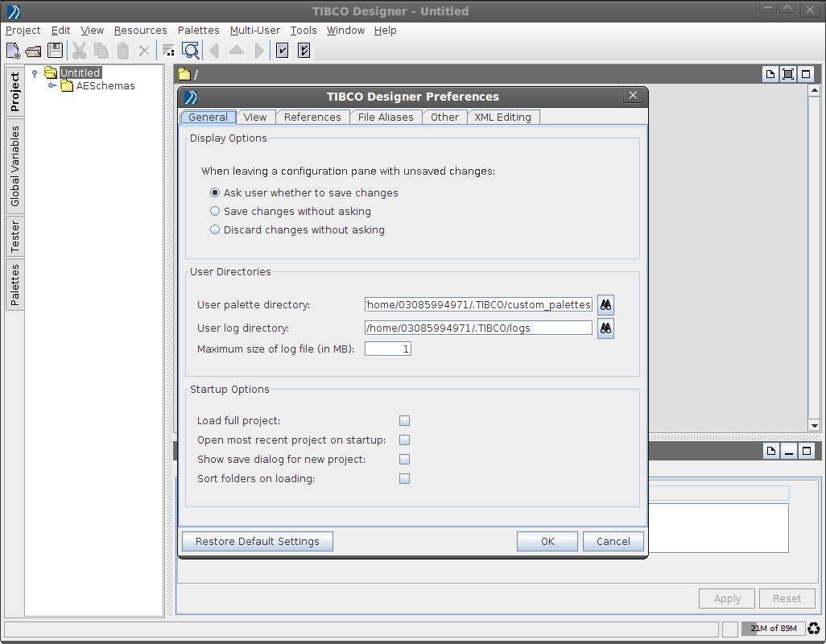Browse for user palette directory with binoculars
Screen dimensions: 826x644
click(605, 305)
